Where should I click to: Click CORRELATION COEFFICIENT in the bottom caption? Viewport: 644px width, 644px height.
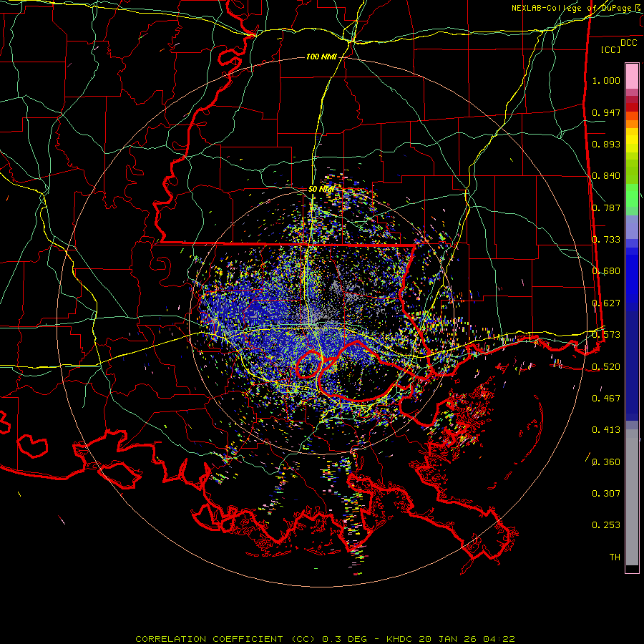[209, 639]
